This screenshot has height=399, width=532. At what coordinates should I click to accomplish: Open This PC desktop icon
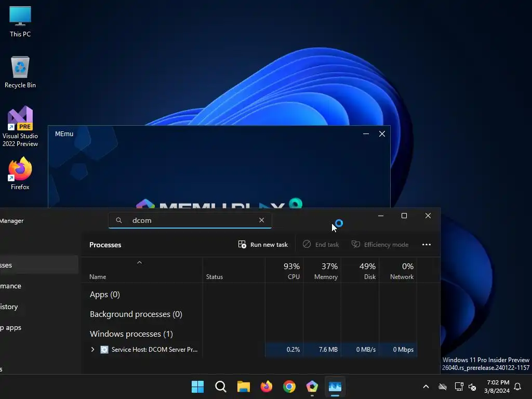pyautogui.click(x=20, y=21)
